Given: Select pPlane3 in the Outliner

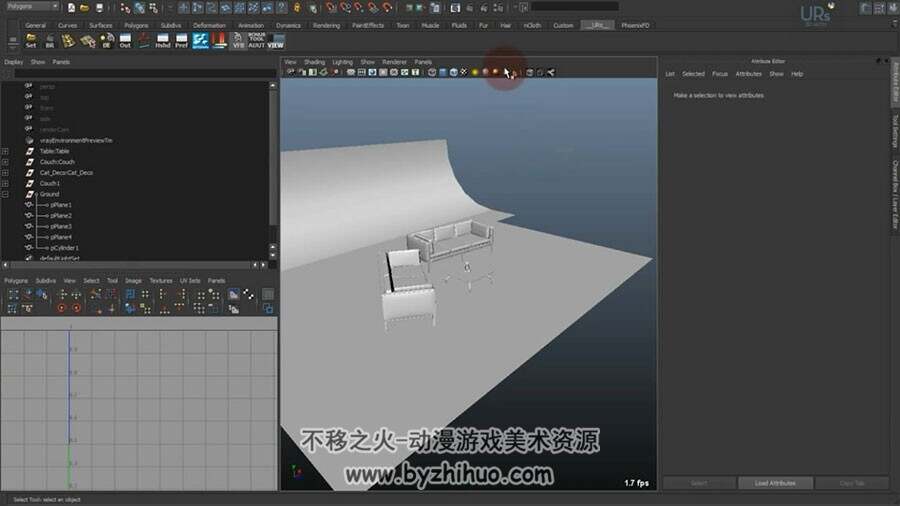Looking at the screenshot, I should point(61,227).
